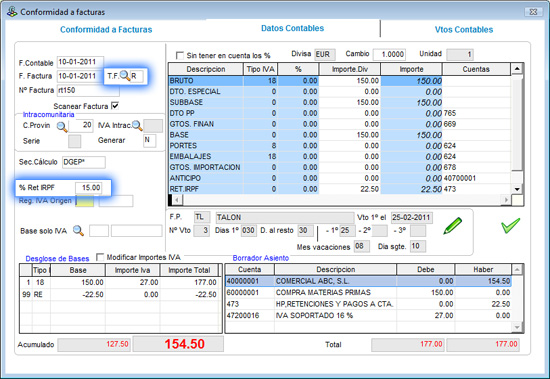Click the Sec.Cálculo field DGEP*
Viewport: 550px width, 379px height.
[x=84, y=162]
